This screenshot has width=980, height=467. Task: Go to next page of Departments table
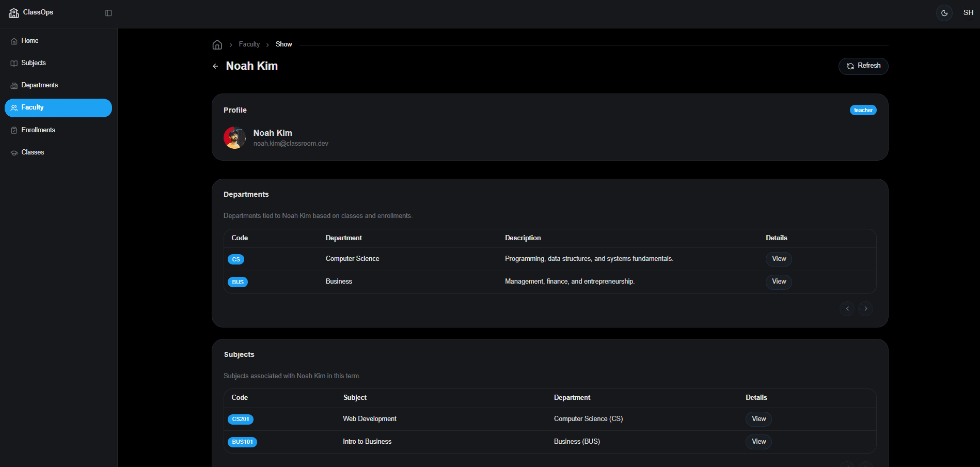click(866, 308)
